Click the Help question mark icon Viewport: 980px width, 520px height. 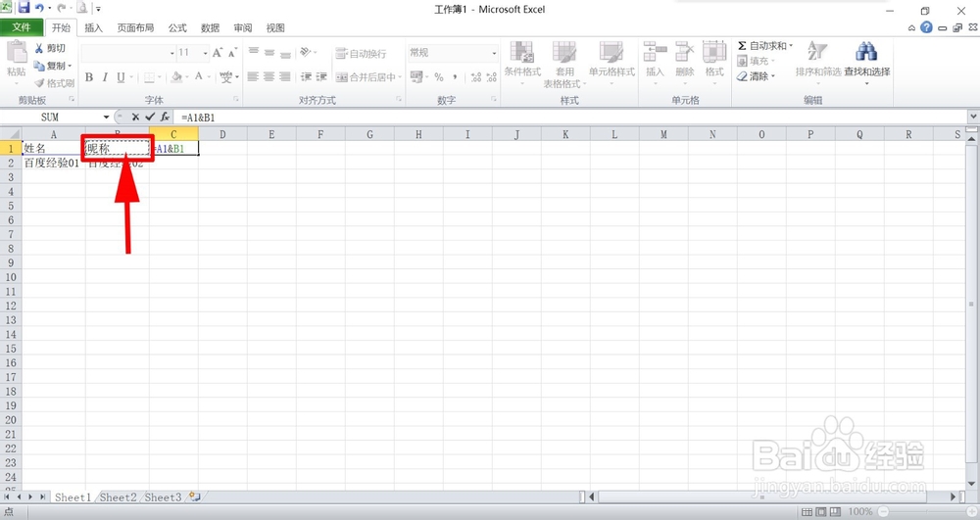click(926, 27)
